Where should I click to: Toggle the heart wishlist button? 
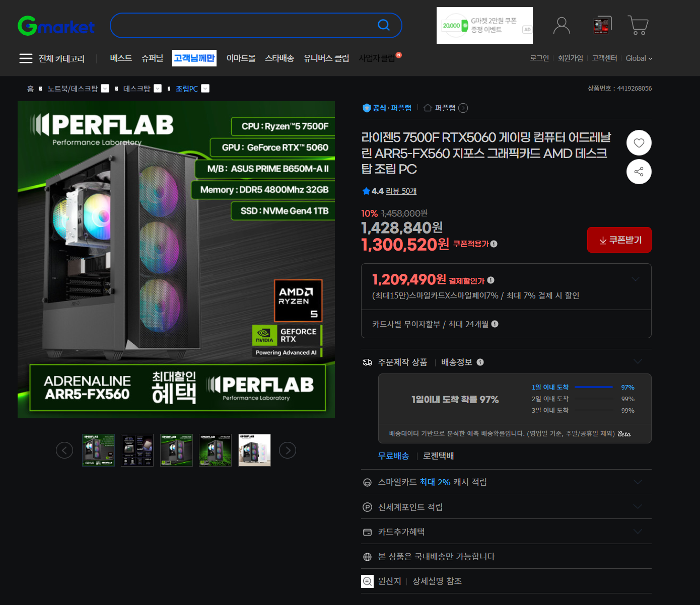tap(639, 143)
